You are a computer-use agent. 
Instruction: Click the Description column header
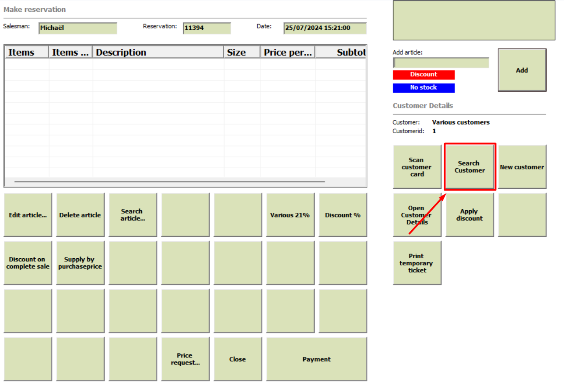[158, 52]
